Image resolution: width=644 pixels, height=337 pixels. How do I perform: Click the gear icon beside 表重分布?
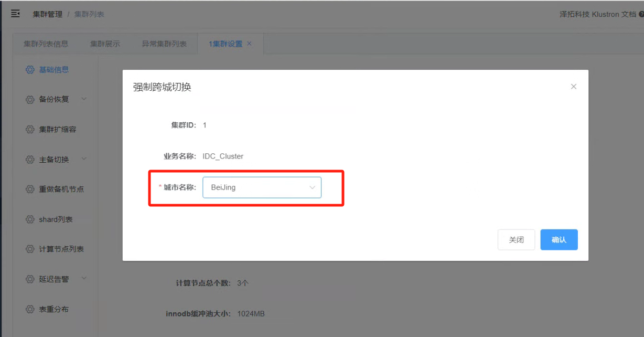[x=30, y=309]
